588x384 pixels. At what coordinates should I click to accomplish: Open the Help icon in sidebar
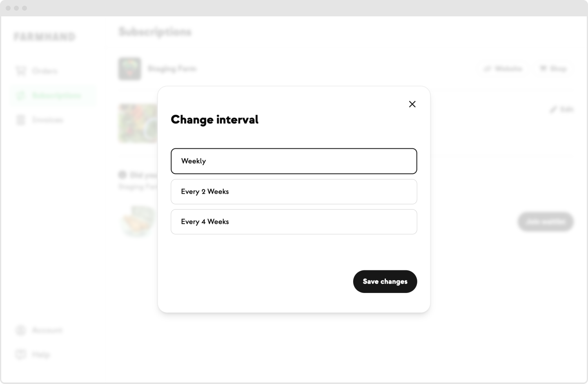(21, 354)
